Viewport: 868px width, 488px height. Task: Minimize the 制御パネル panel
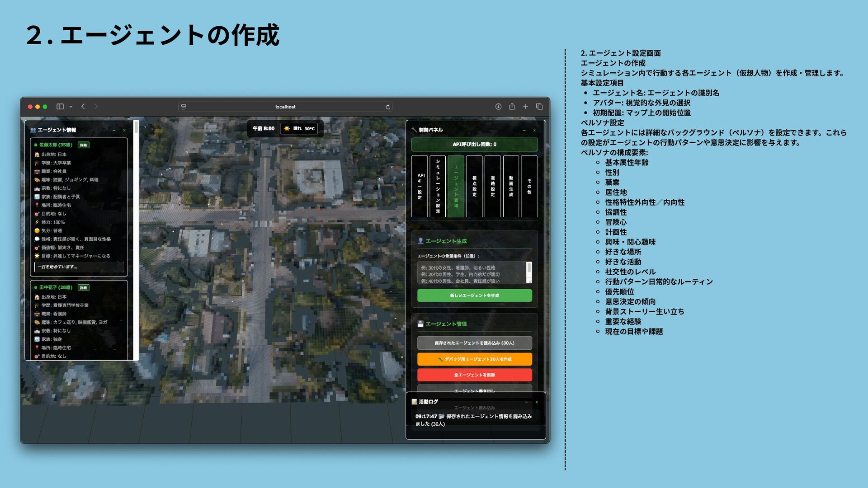[524, 130]
